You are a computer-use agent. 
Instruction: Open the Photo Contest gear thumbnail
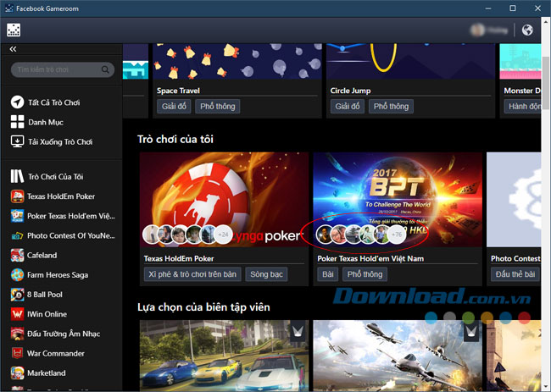514,199
